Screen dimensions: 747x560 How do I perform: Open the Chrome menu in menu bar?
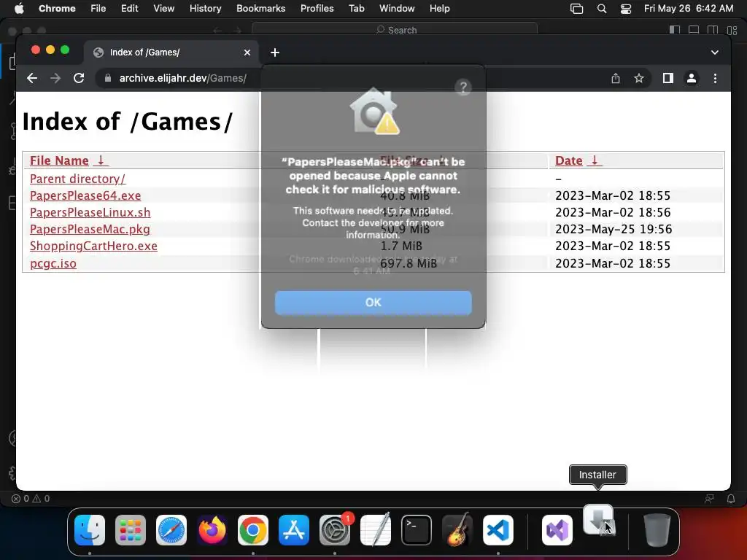coord(57,9)
